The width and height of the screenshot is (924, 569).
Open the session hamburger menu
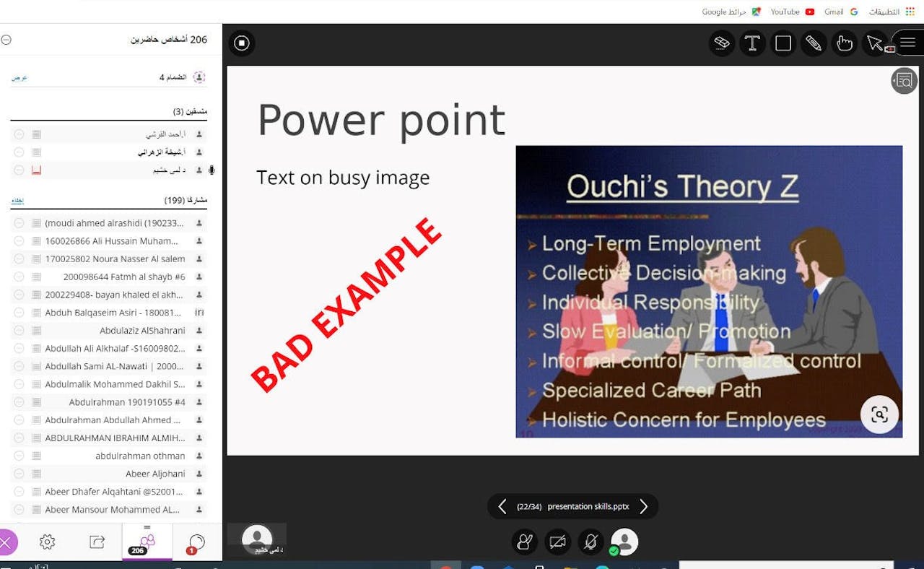coord(907,43)
